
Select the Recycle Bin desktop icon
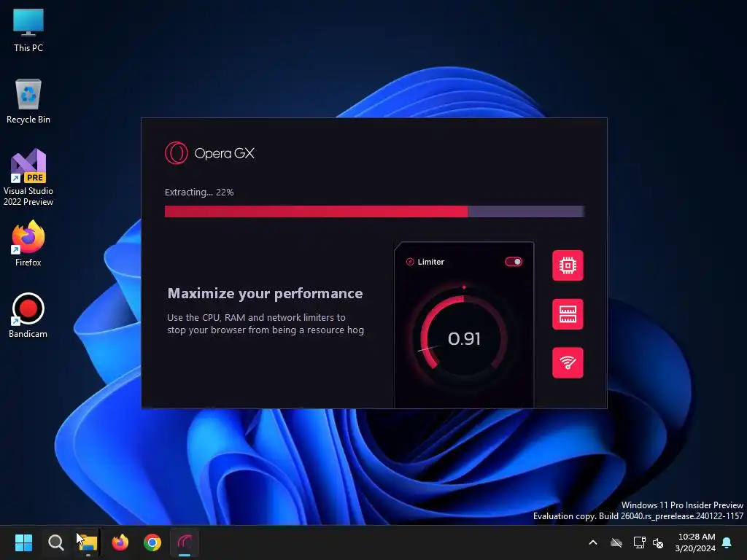coord(28,101)
